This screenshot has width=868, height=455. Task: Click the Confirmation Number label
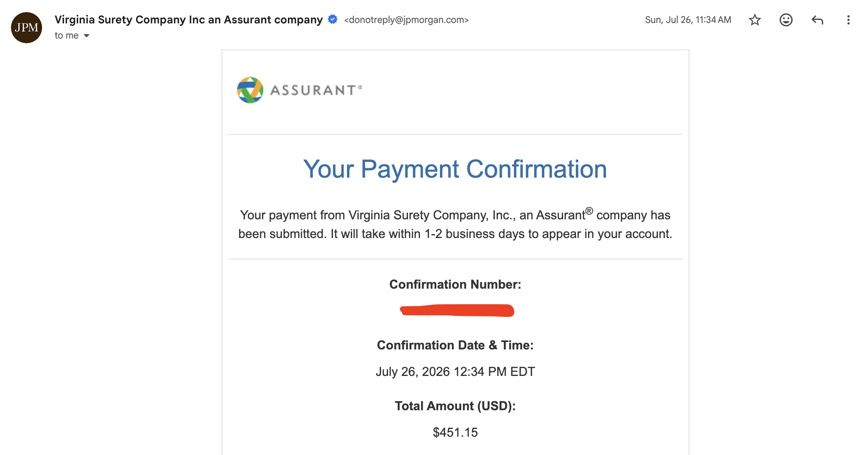[455, 284]
